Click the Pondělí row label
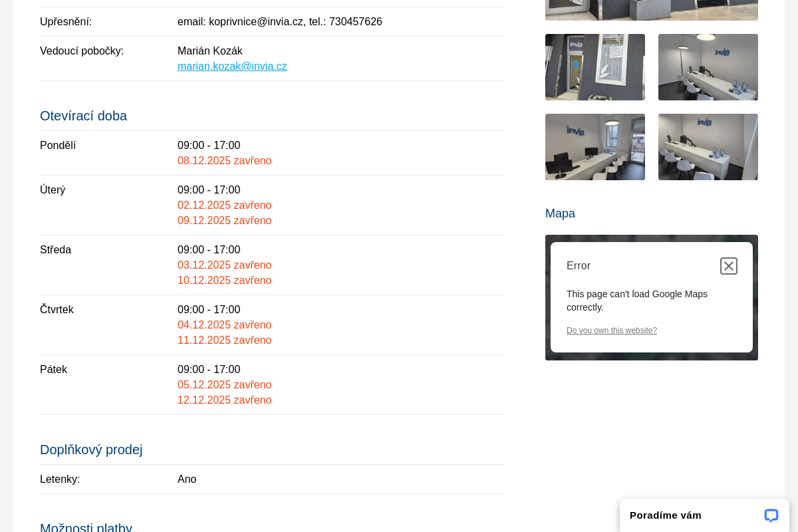This screenshot has height=532, width=798. point(58,146)
